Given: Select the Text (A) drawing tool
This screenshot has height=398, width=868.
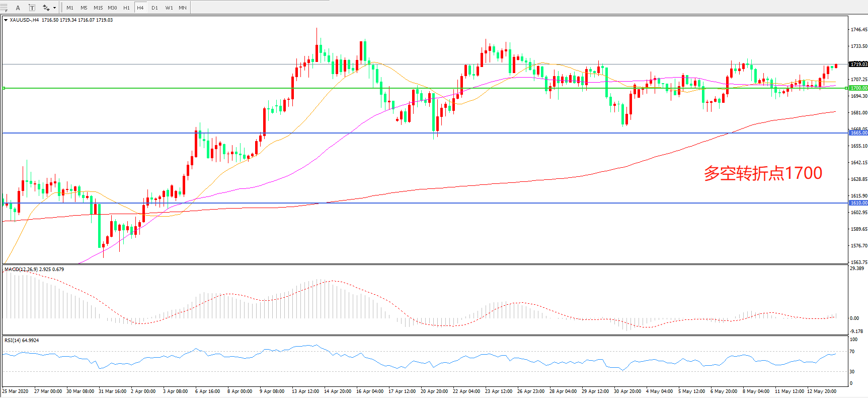Looking at the screenshot, I should click(x=18, y=8).
